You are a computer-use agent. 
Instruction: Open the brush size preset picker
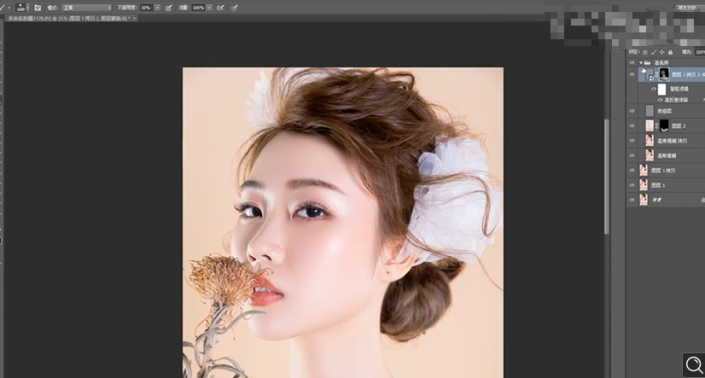21,7
